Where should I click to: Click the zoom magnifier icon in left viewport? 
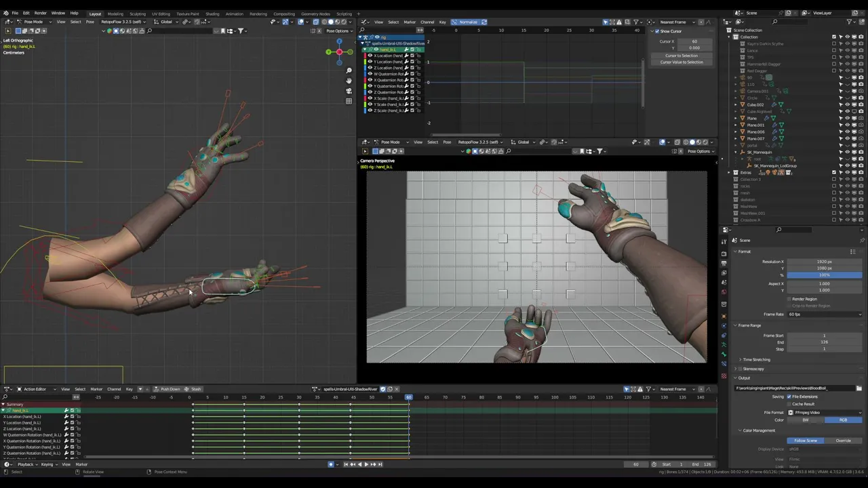coord(349,70)
